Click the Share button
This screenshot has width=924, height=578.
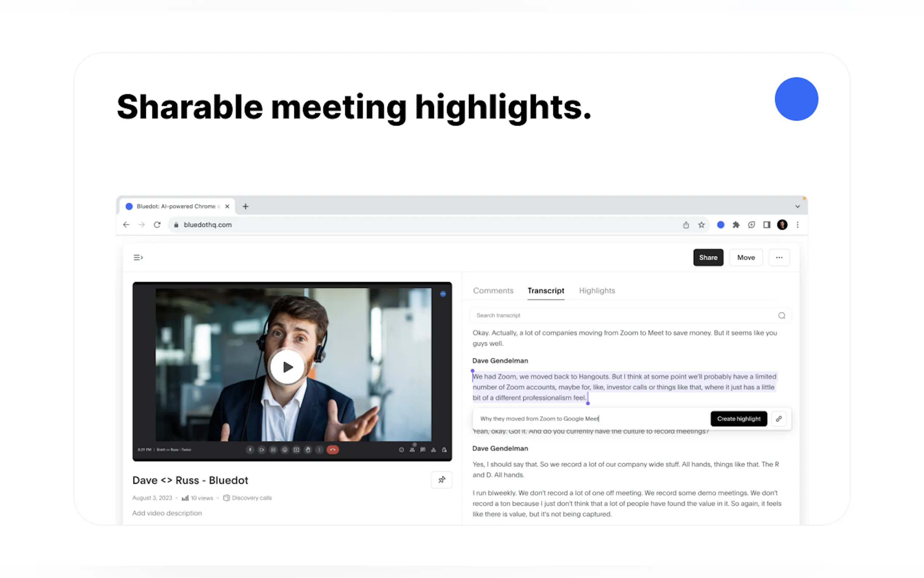(708, 257)
